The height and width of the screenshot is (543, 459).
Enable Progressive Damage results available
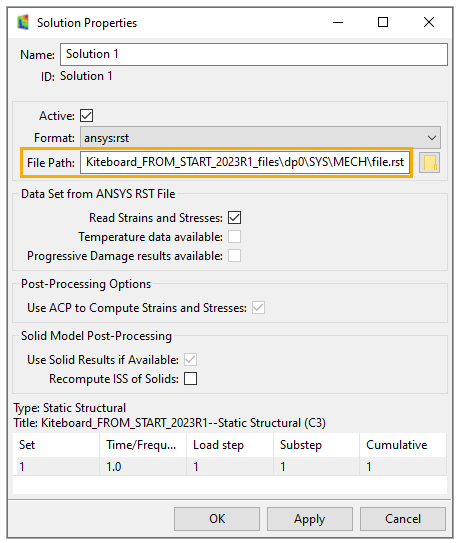(x=234, y=256)
